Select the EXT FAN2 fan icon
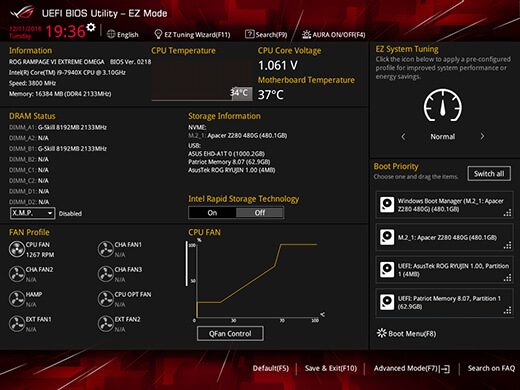The height and width of the screenshot is (390, 520). point(106,324)
